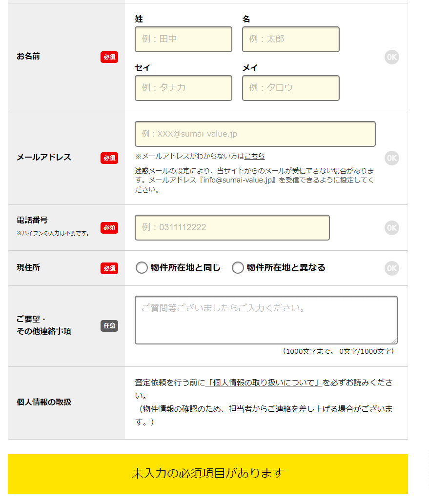
Task: Click the 個人情報の取扱 row label
Action: pyautogui.click(x=44, y=402)
